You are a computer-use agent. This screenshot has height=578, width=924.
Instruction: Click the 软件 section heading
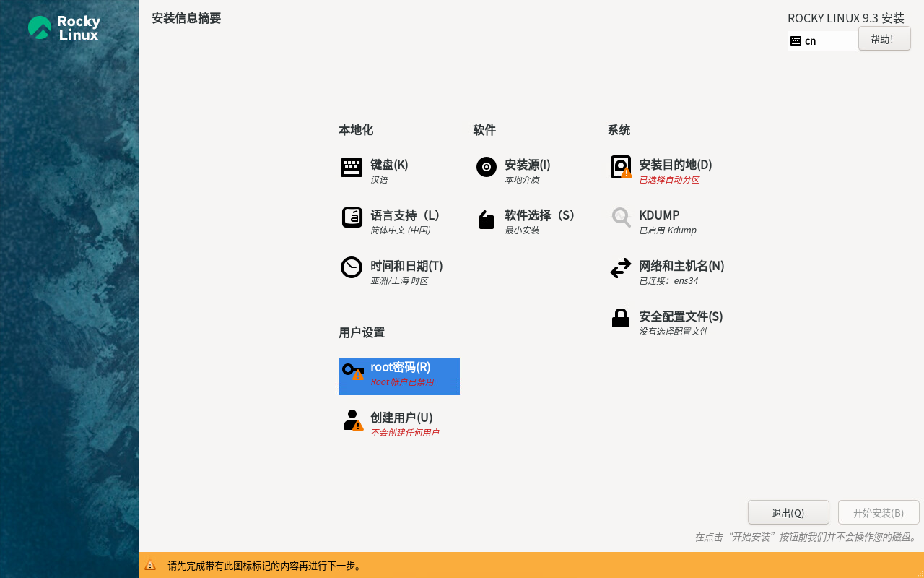(x=484, y=130)
